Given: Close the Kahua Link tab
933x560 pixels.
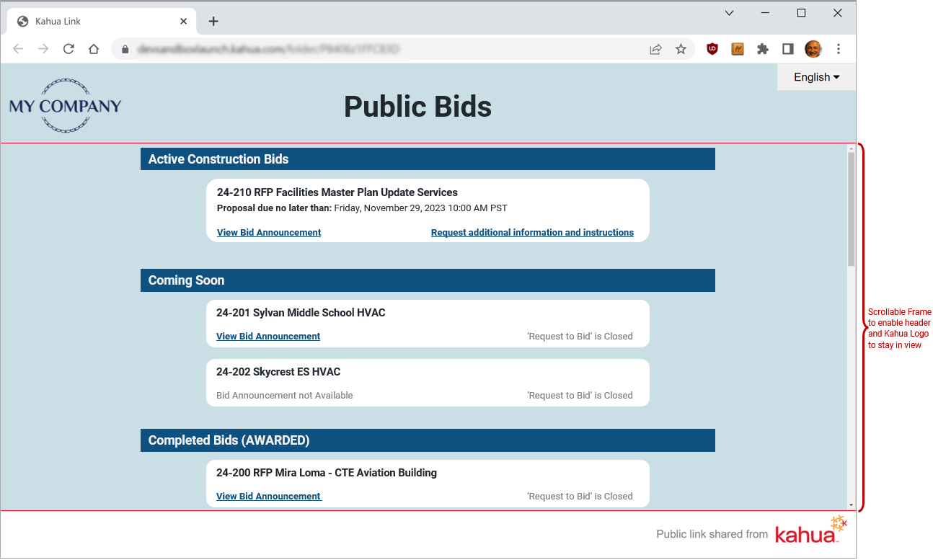Looking at the screenshot, I should 184,22.
